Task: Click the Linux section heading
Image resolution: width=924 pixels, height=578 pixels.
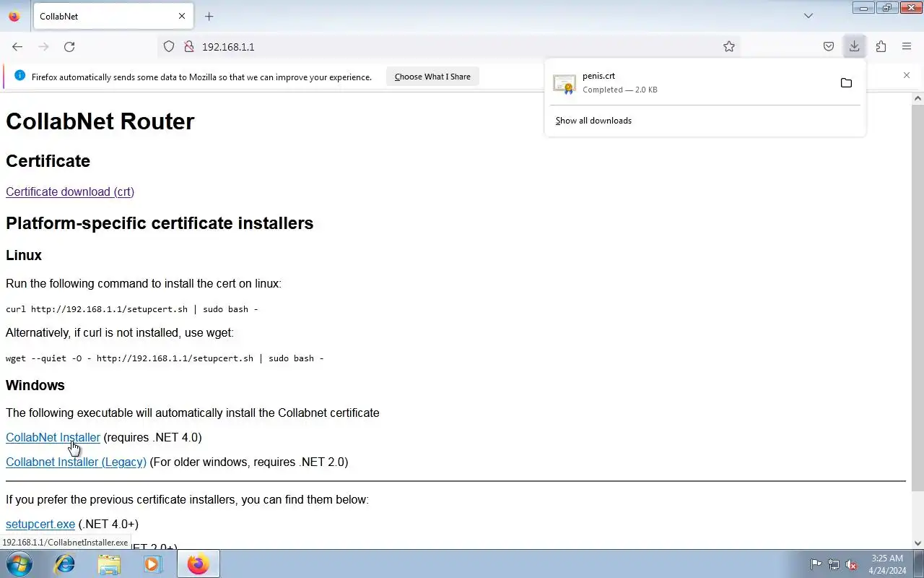Action: [24, 255]
